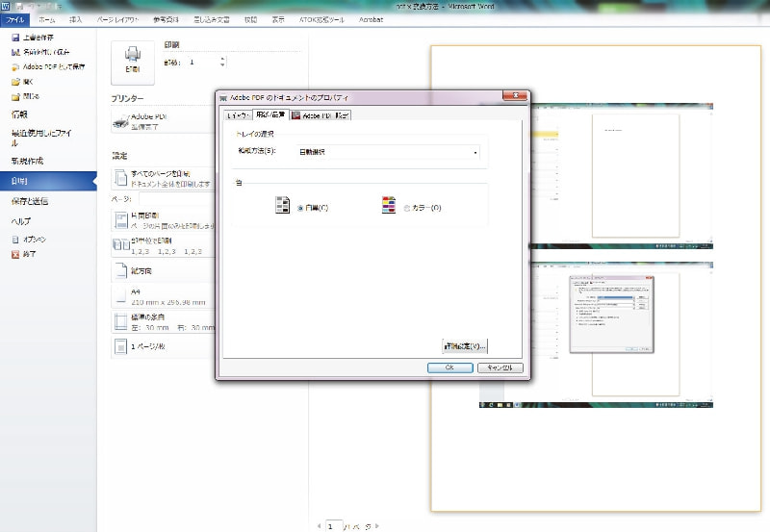Screen dimensions: 770x532
Task: Go to previous preview page arrow
Action: (x=320, y=526)
